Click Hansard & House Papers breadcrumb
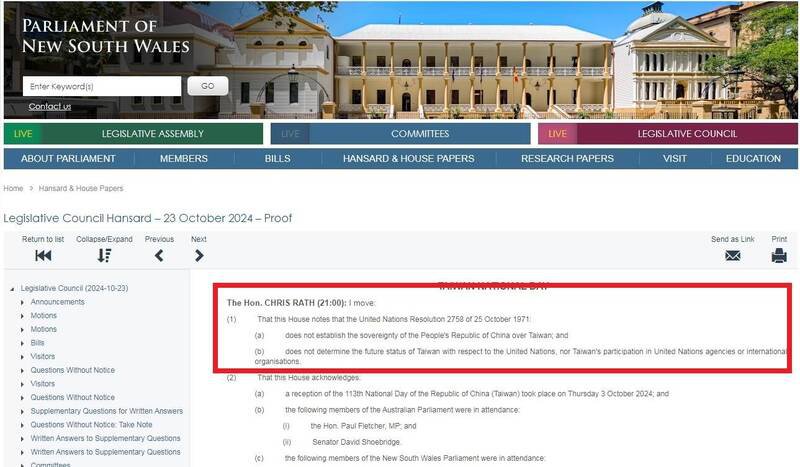The width and height of the screenshot is (800, 467). click(81, 188)
